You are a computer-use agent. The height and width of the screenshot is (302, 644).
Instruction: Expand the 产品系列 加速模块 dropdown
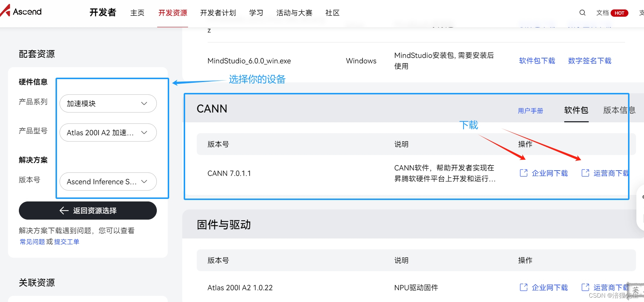coord(108,103)
